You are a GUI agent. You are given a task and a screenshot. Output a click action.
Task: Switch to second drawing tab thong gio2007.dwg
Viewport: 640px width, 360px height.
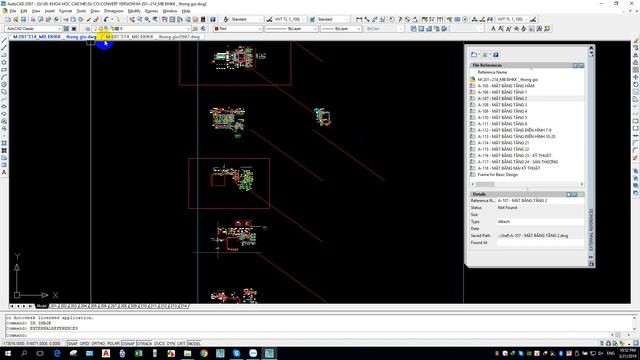pyautogui.click(x=152, y=37)
